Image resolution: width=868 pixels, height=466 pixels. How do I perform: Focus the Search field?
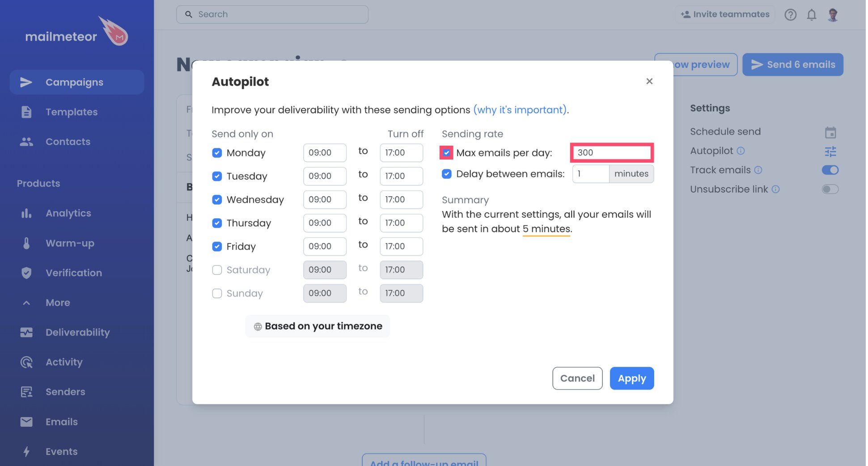pyautogui.click(x=272, y=14)
